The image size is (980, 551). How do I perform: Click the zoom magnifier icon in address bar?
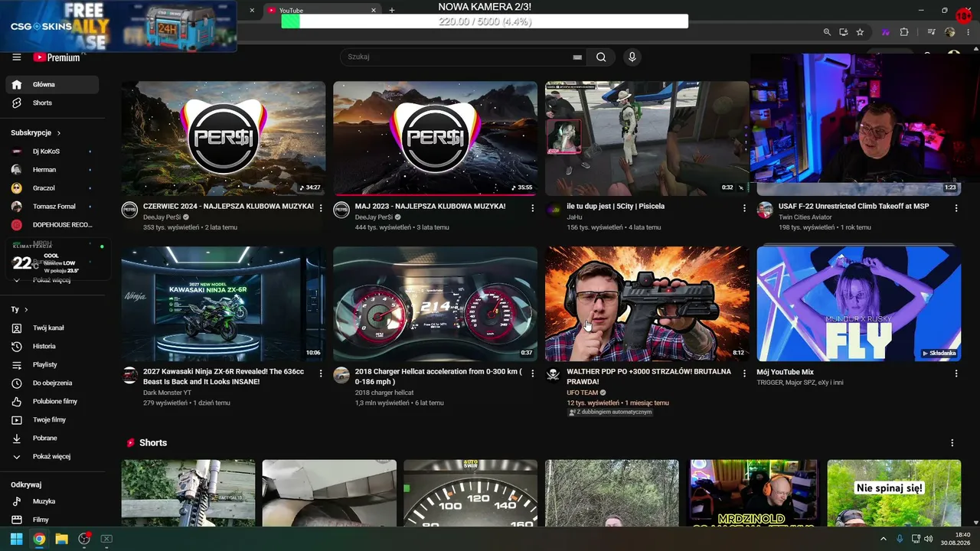point(827,32)
